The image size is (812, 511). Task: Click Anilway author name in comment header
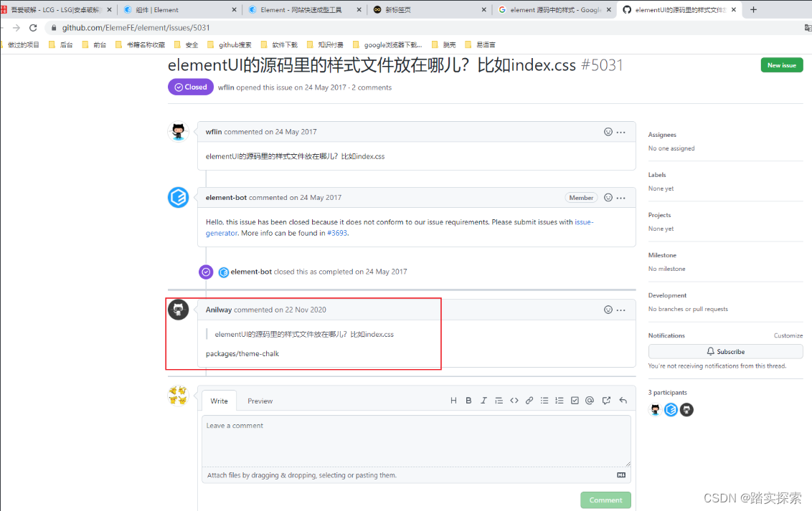point(219,310)
